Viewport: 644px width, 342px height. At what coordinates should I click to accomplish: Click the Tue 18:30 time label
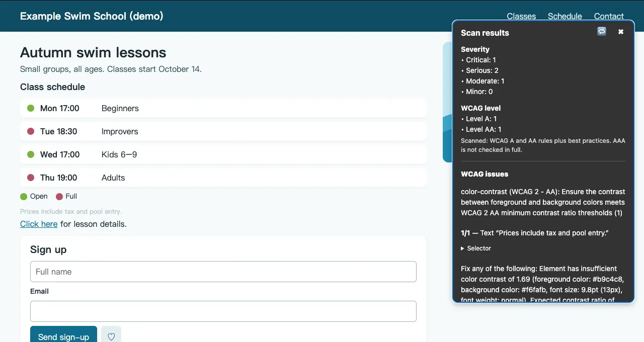[x=59, y=131]
